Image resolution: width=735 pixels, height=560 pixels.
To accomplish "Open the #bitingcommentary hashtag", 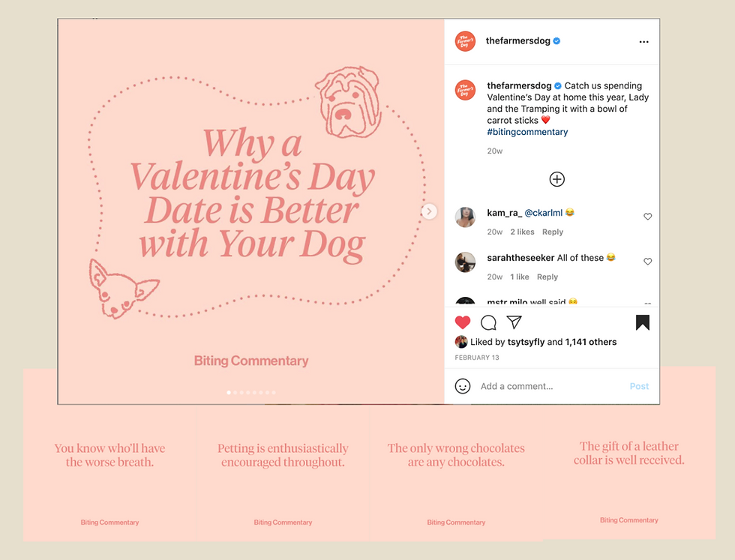I will [527, 132].
